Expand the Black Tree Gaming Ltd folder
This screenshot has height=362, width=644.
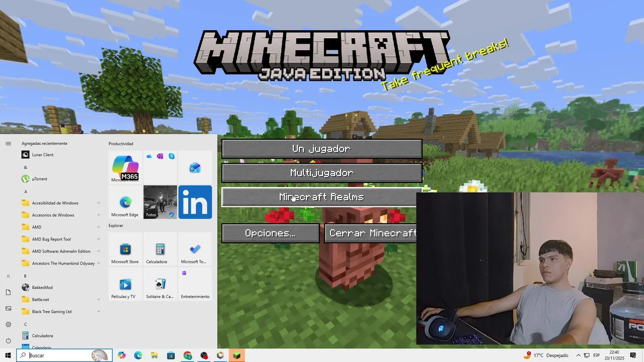(x=60, y=312)
